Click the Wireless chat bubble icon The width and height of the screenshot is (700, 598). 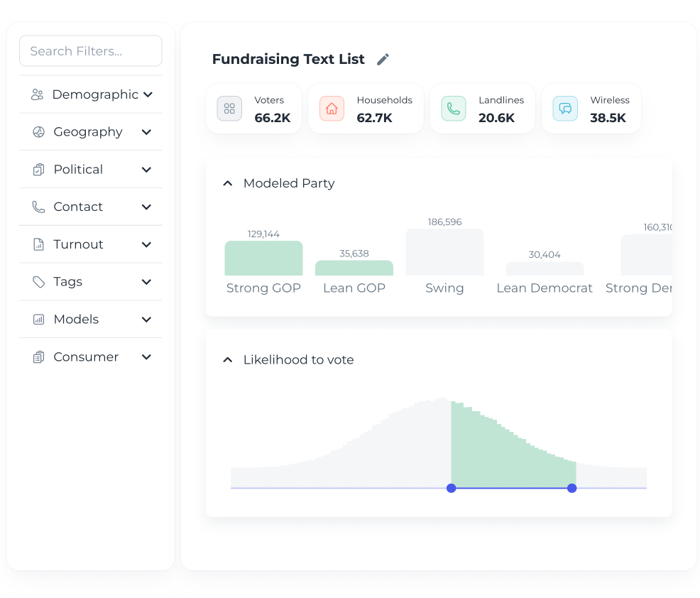pyautogui.click(x=565, y=109)
